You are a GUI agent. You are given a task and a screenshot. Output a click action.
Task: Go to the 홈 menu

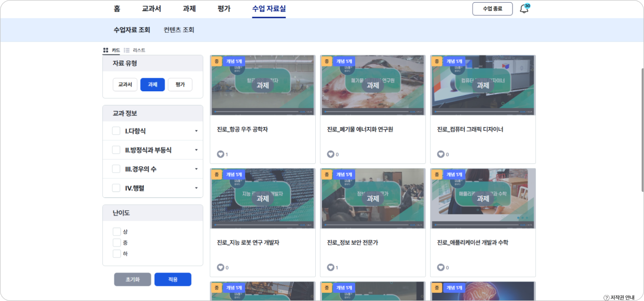(x=117, y=9)
